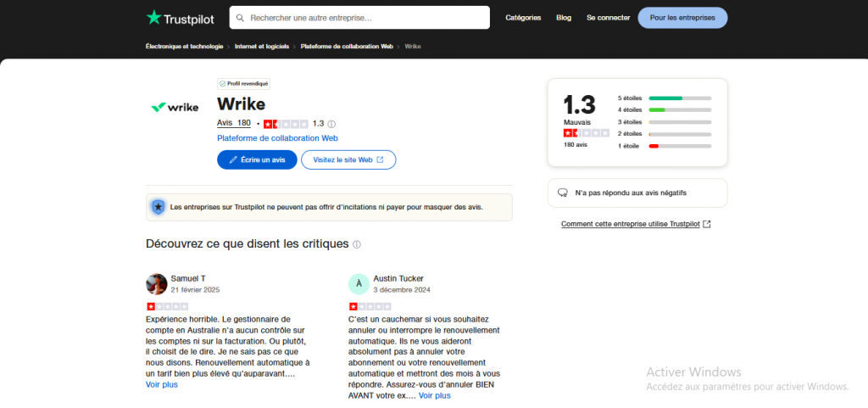868x408 pixels.
Task: Click the date 3 décembre 2024
Action: (402, 290)
